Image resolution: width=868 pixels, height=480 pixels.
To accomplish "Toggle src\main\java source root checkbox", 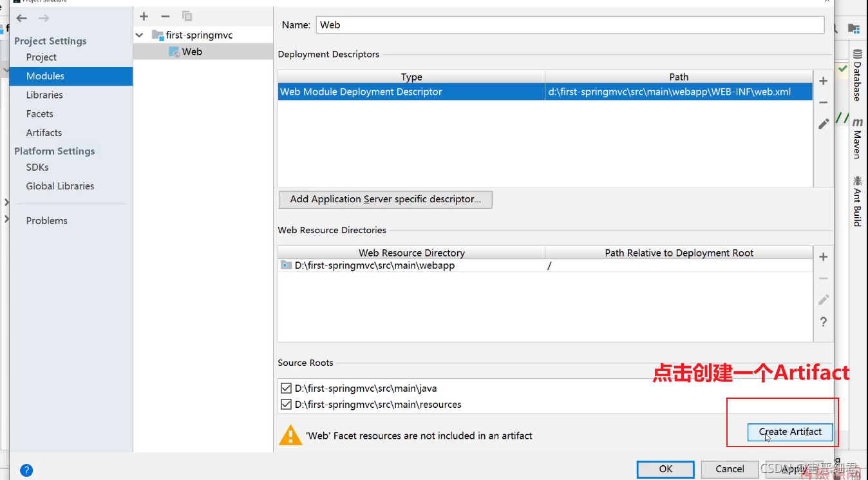I will (286, 389).
